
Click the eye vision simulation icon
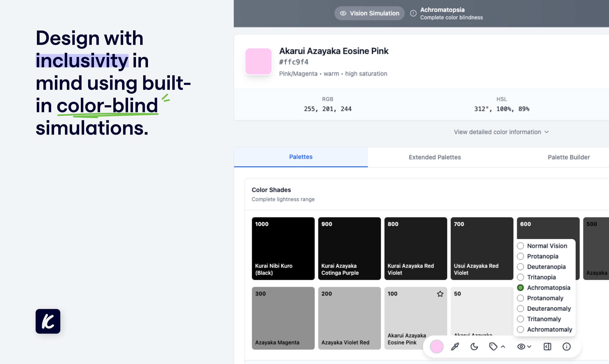pyautogui.click(x=521, y=347)
